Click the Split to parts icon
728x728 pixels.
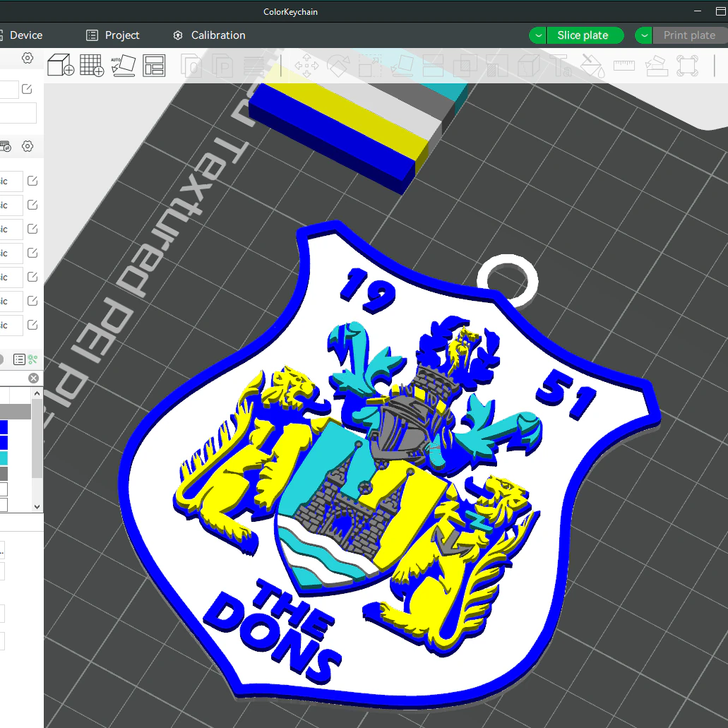[x=222, y=66]
